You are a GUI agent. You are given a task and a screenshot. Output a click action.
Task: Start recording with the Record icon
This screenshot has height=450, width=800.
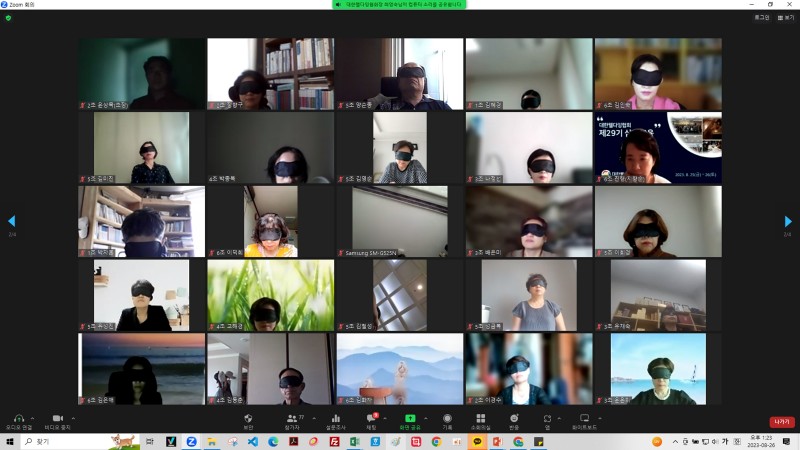pos(447,420)
